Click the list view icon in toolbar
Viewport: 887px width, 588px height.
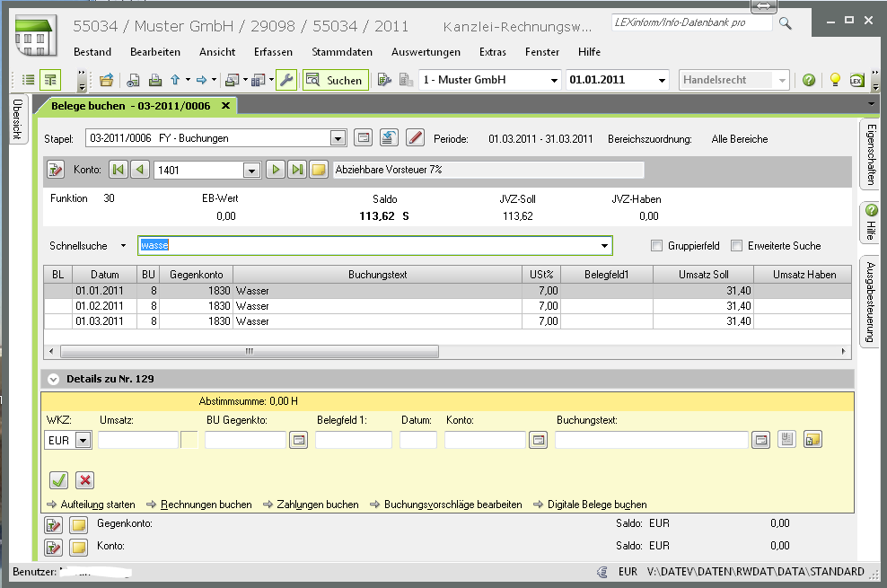pyautogui.click(x=28, y=80)
